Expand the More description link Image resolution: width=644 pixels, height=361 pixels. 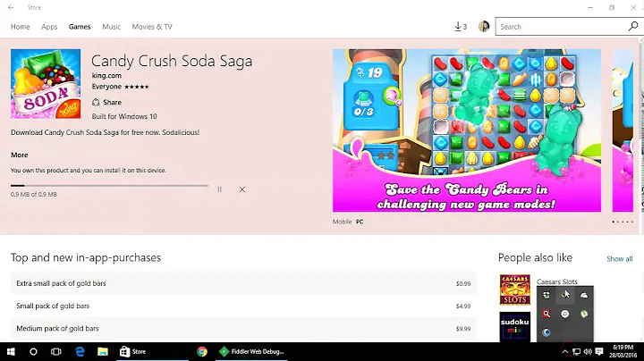[x=20, y=155]
